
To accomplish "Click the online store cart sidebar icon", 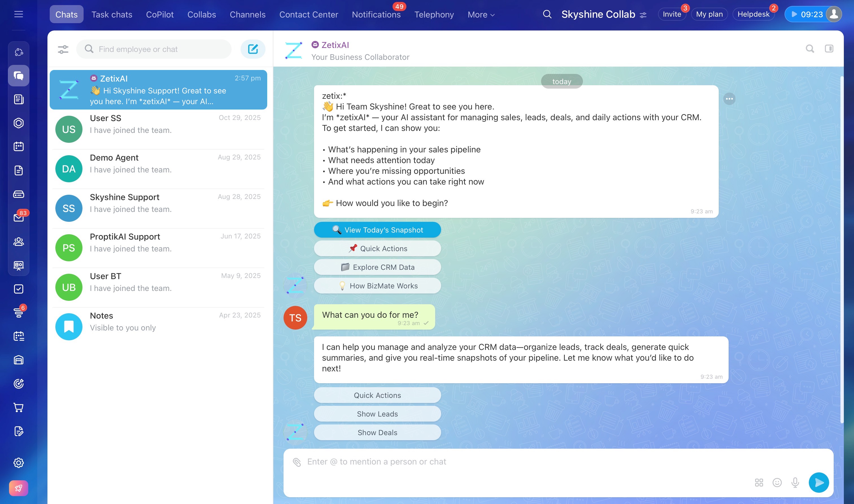I will 19,407.
